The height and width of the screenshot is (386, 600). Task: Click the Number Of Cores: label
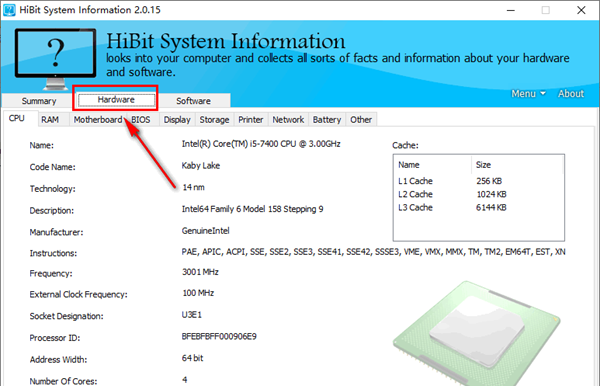click(x=64, y=381)
